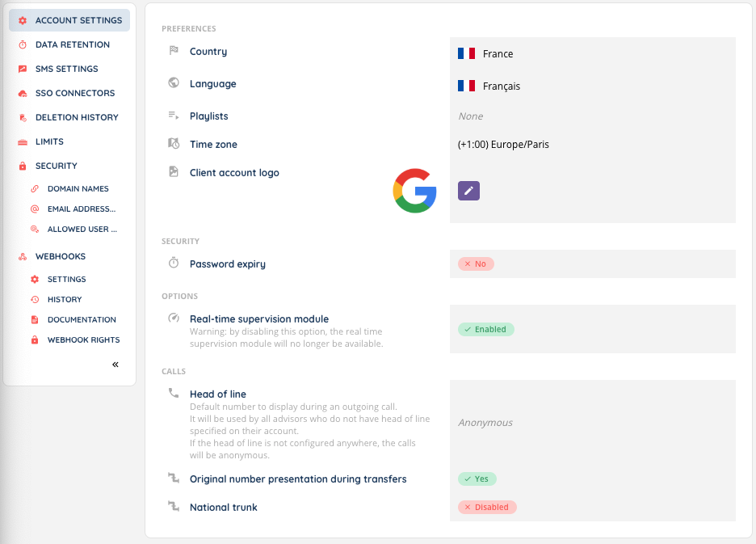Click the Security padlock icon
The height and width of the screenshot is (544, 756).
(23, 166)
